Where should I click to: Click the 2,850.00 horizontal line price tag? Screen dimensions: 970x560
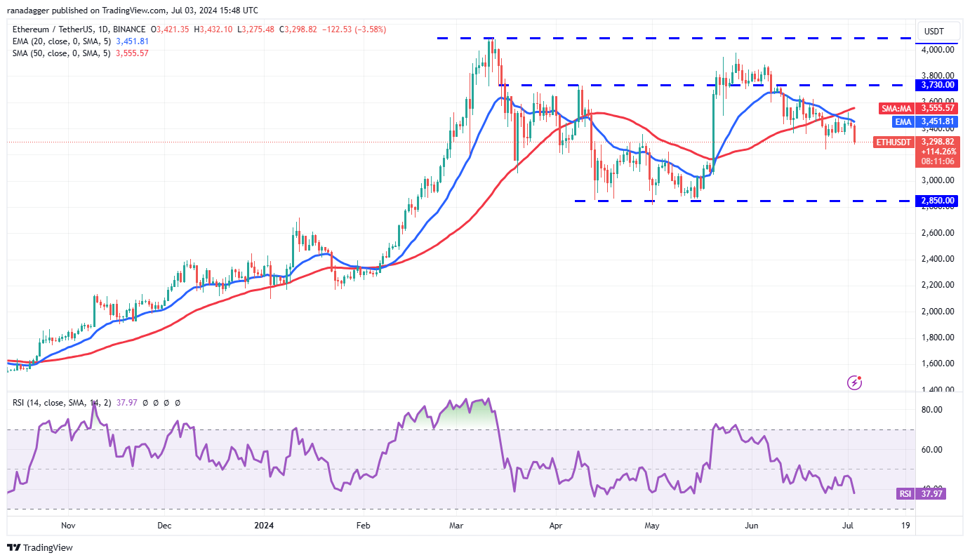(938, 201)
